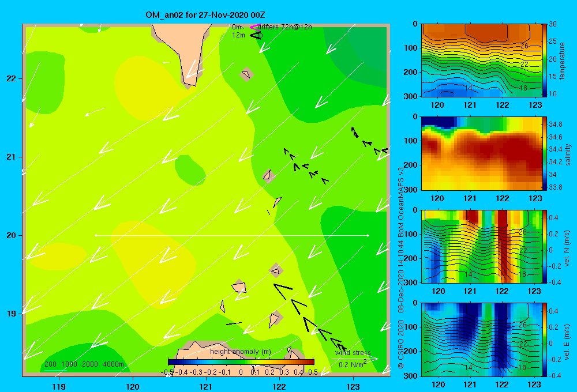Click the height anomaly color scale bar
The image size is (577, 392).
pos(241,362)
